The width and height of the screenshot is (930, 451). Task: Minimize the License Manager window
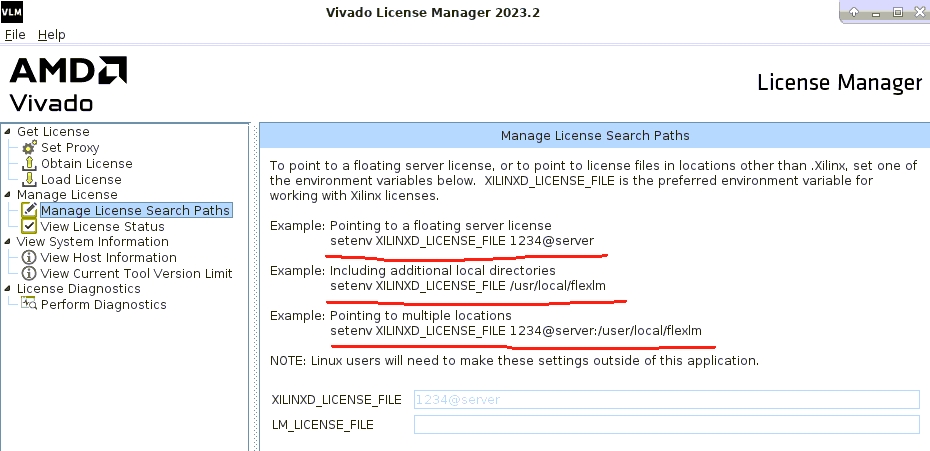(876, 12)
